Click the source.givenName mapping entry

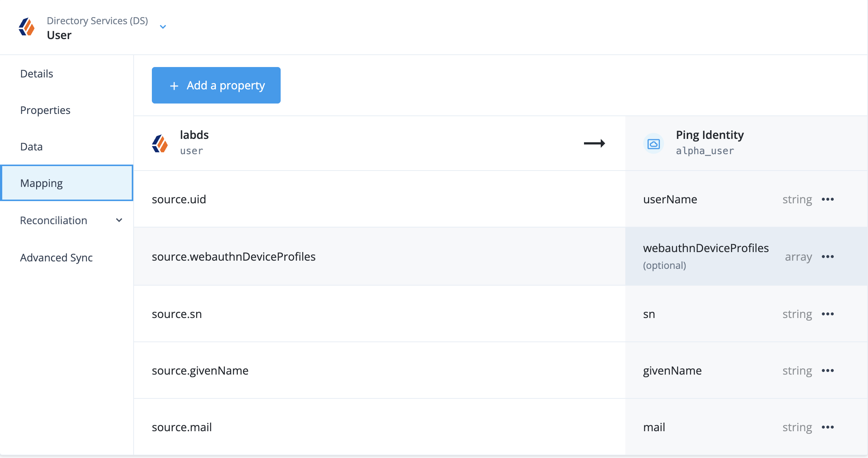200,370
